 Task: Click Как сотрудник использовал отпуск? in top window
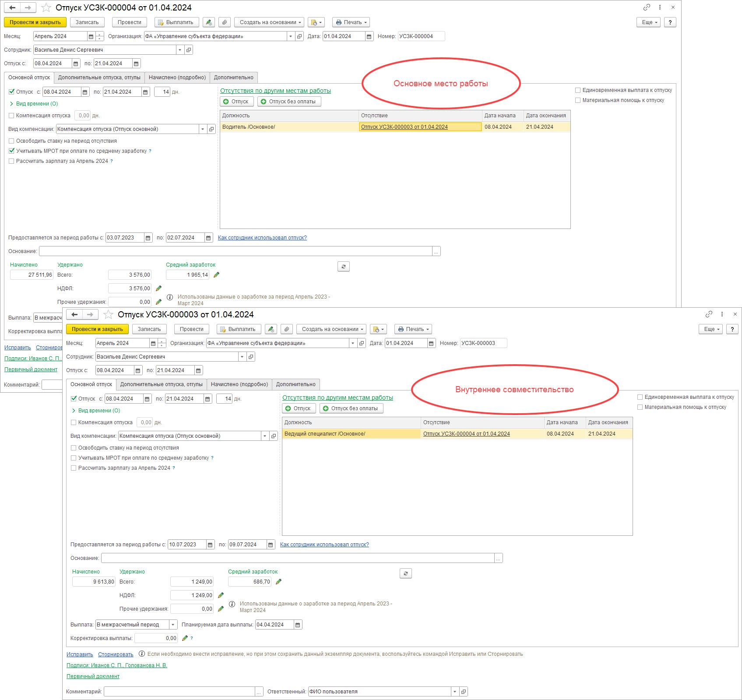(262, 238)
